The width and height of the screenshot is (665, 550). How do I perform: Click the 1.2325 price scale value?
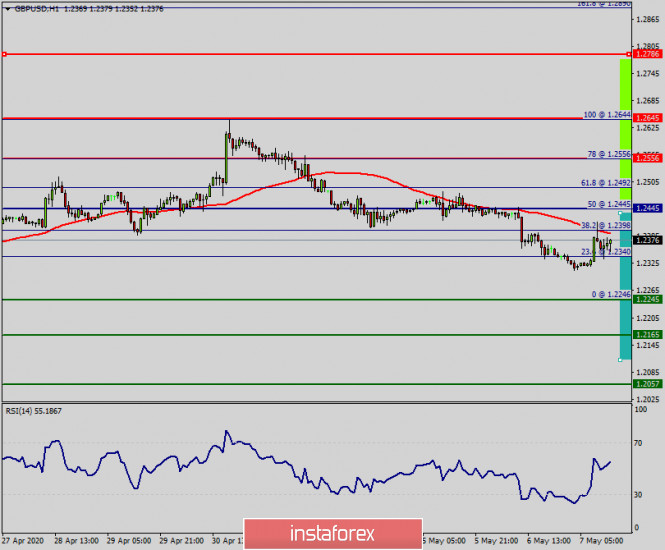pyautogui.click(x=648, y=263)
